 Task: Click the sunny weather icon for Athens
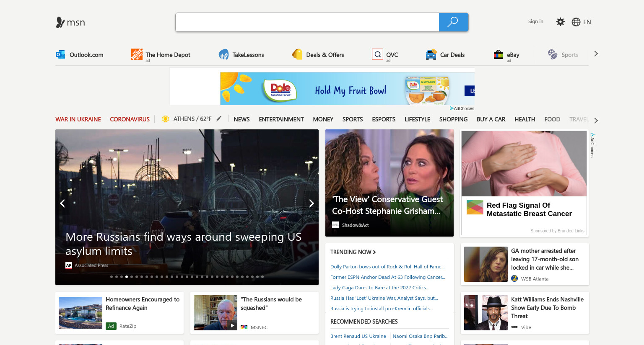coord(166,119)
